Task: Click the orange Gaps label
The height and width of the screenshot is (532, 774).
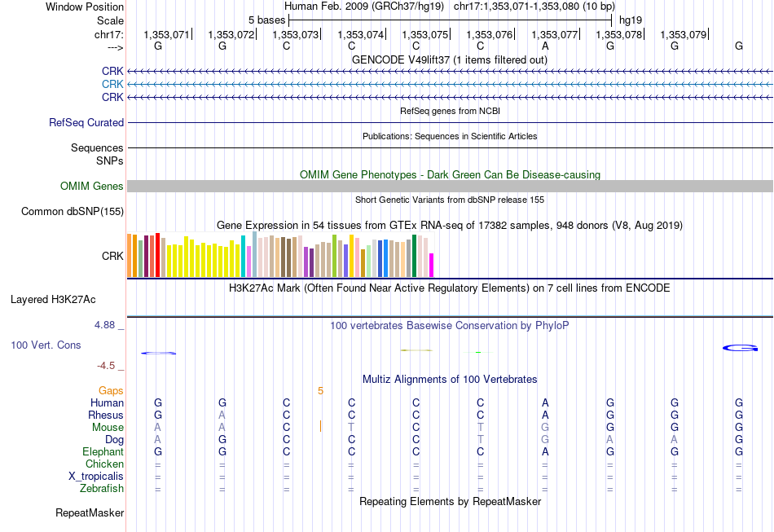Action: click(111, 391)
